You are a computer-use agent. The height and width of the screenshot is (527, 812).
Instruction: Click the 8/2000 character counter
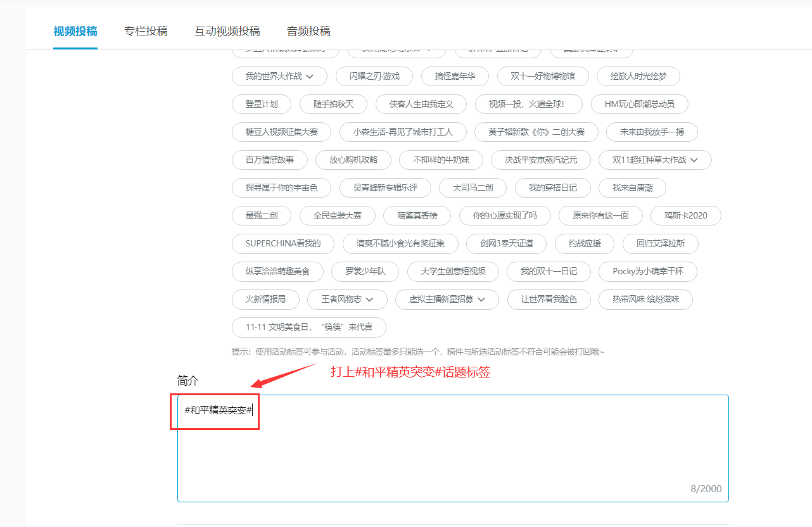coord(706,489)
